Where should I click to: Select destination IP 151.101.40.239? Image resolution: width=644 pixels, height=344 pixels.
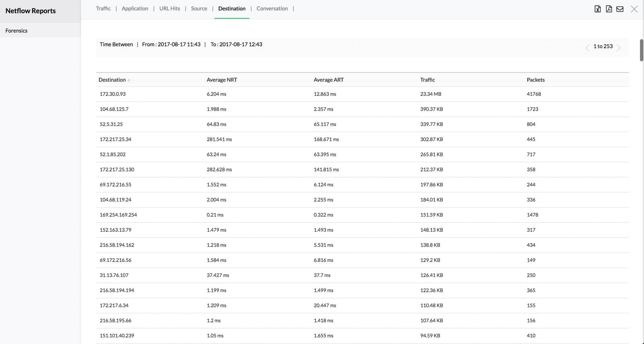(x=117, y=336)
